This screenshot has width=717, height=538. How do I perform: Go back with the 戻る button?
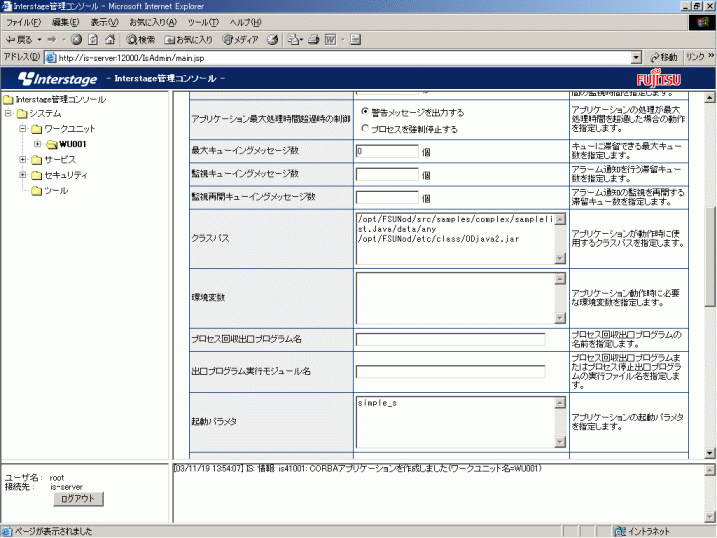(x=18, y=40)
